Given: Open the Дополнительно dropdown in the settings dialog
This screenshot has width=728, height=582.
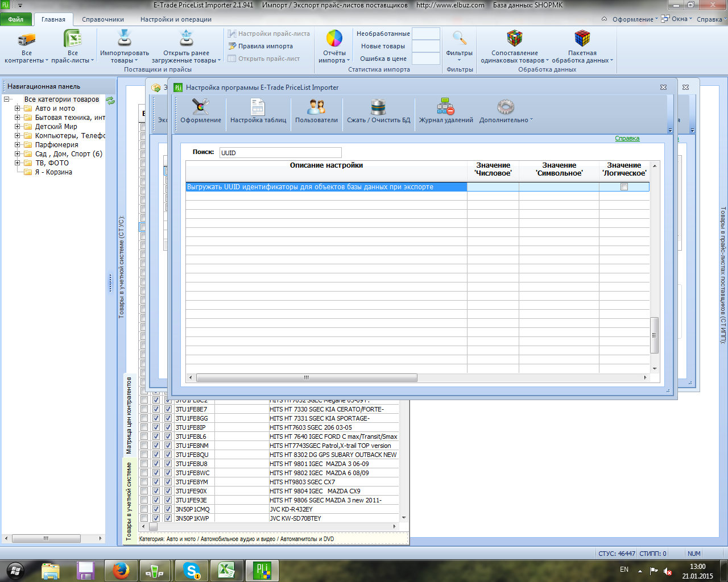Looking at the screenshot, I should coord(506,110).
